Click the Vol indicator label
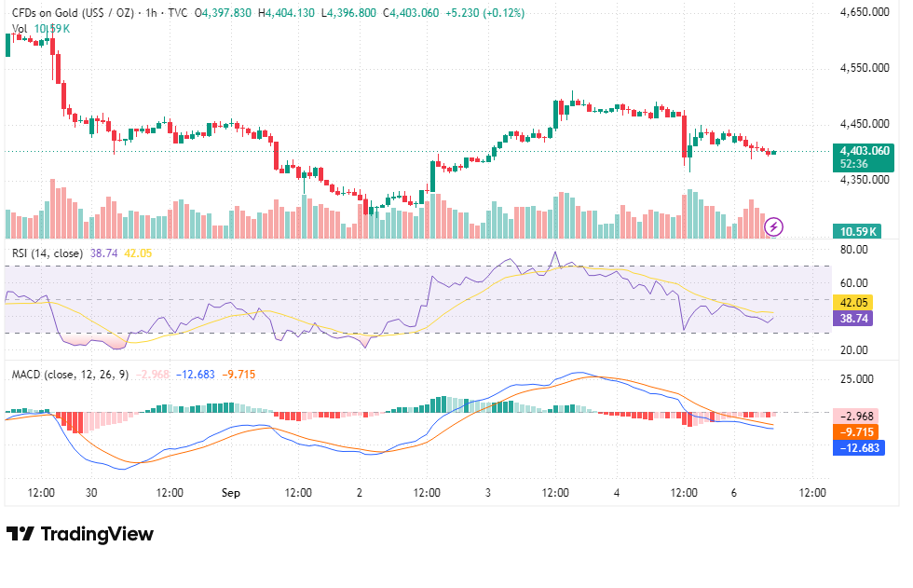Image resolution: width=913 pixels, height=588 pixels. click(x=20, y=29)
